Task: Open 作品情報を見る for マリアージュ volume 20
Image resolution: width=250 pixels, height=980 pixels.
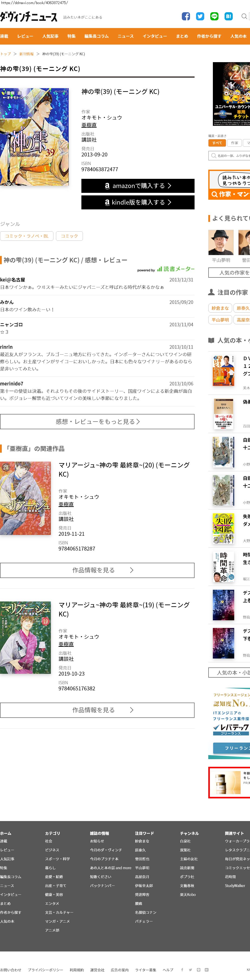Action: point(97,570)
